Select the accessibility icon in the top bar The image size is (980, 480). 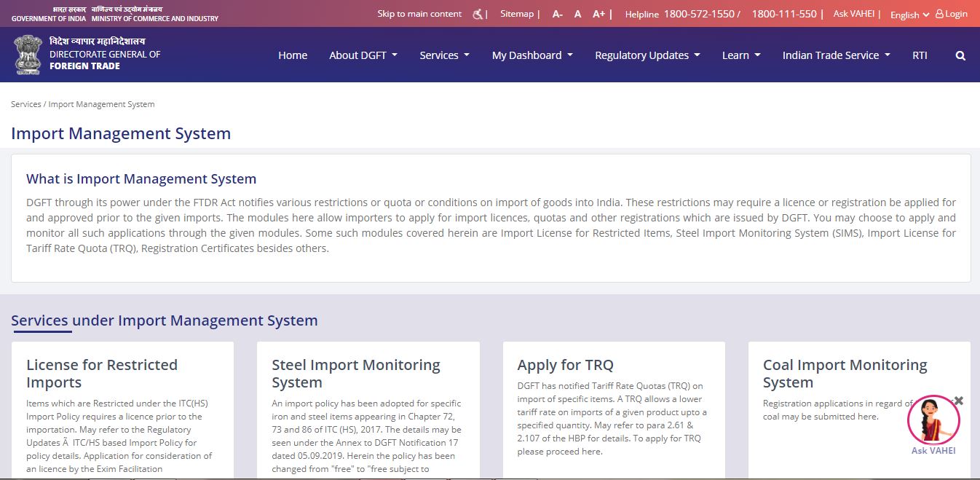pyautogui.click(x=476, y=13)
